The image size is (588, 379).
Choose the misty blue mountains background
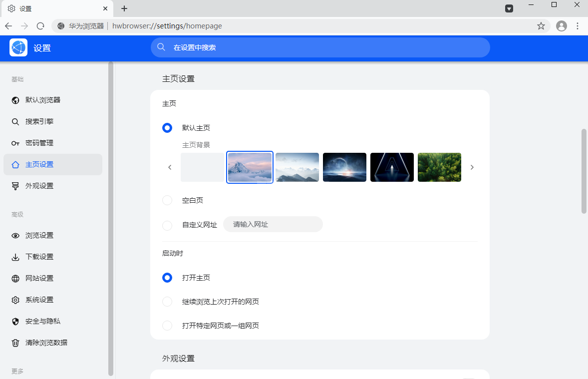pos(297,167)
